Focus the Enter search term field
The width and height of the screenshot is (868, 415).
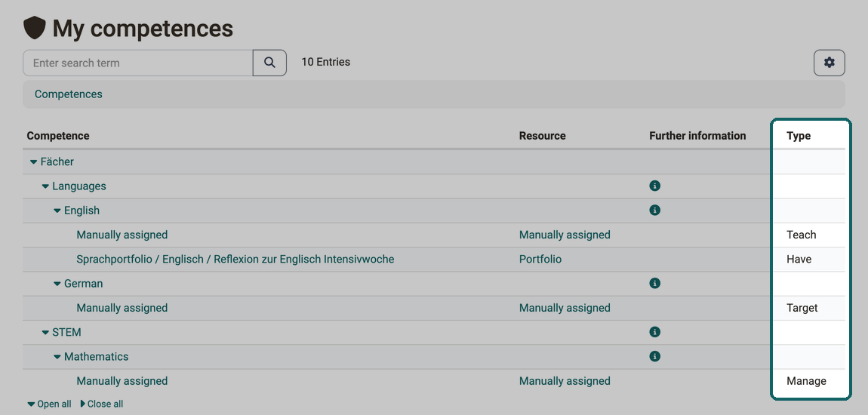click(x=138, y=63)
